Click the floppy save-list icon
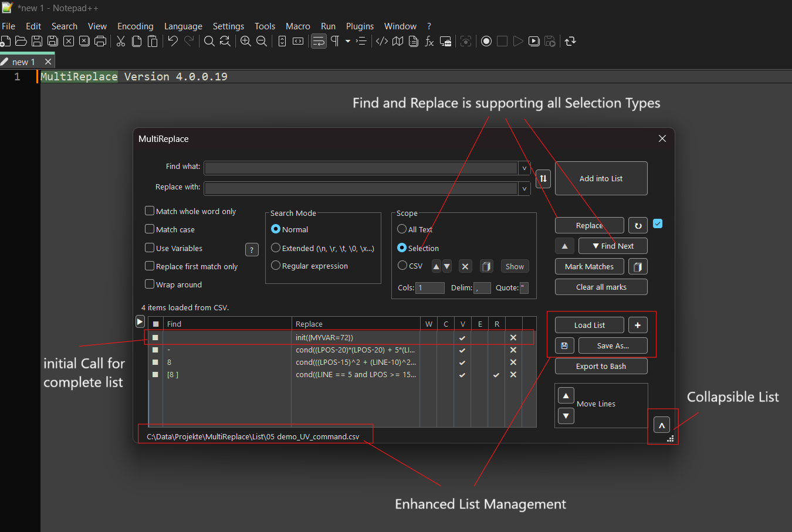Viewport: 792px width, 532px height. 564,346
